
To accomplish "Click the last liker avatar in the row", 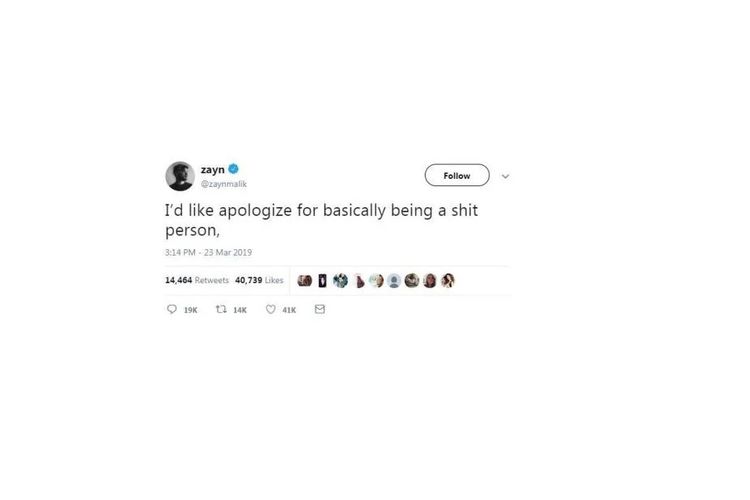I will point(448,280).
